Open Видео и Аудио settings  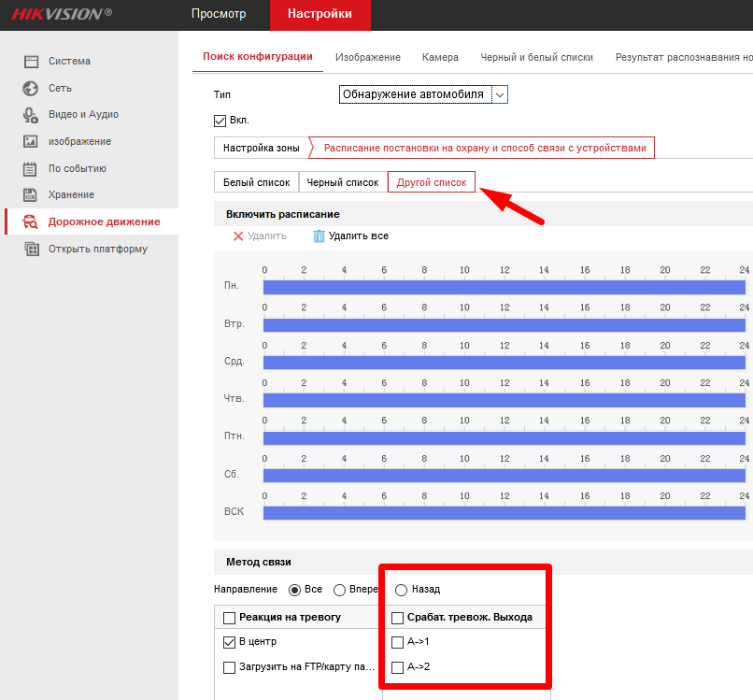[83, 114]
